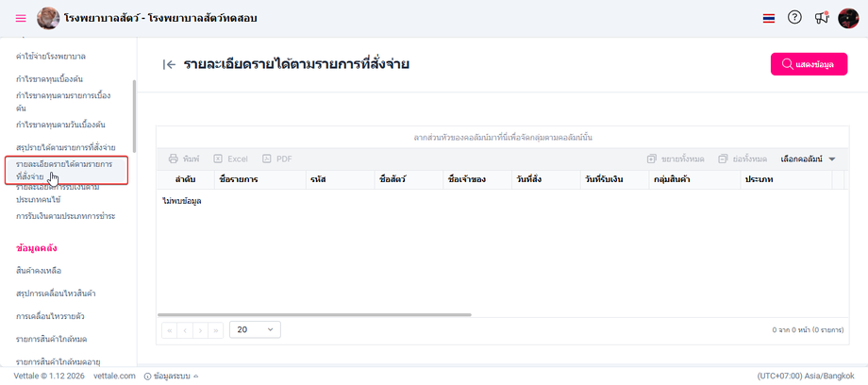This screenshot has height=385, width=868.
Task: Click the ไม่พบข้อมูล empty table message
Action: pos(181,201)
